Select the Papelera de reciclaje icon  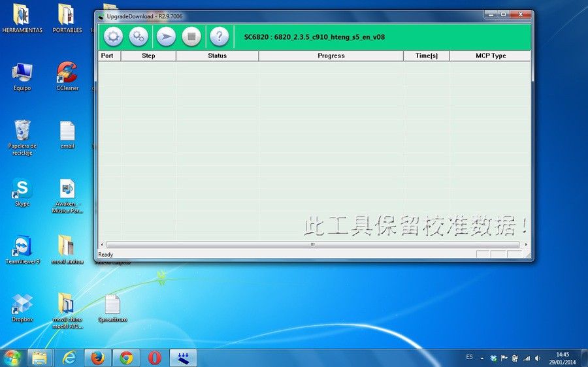click(22, 138)
